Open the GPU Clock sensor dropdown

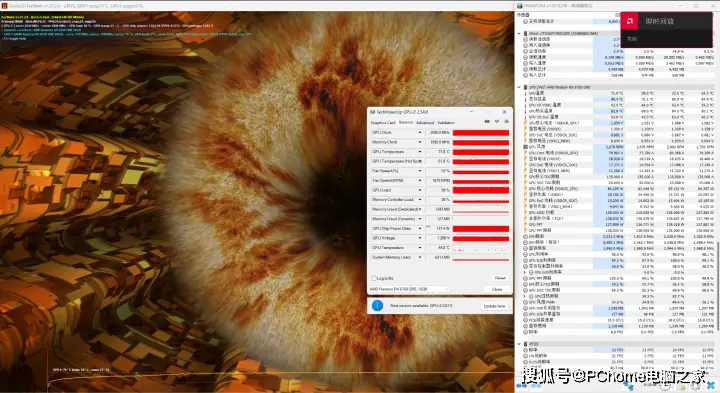(x=420, y=132)
